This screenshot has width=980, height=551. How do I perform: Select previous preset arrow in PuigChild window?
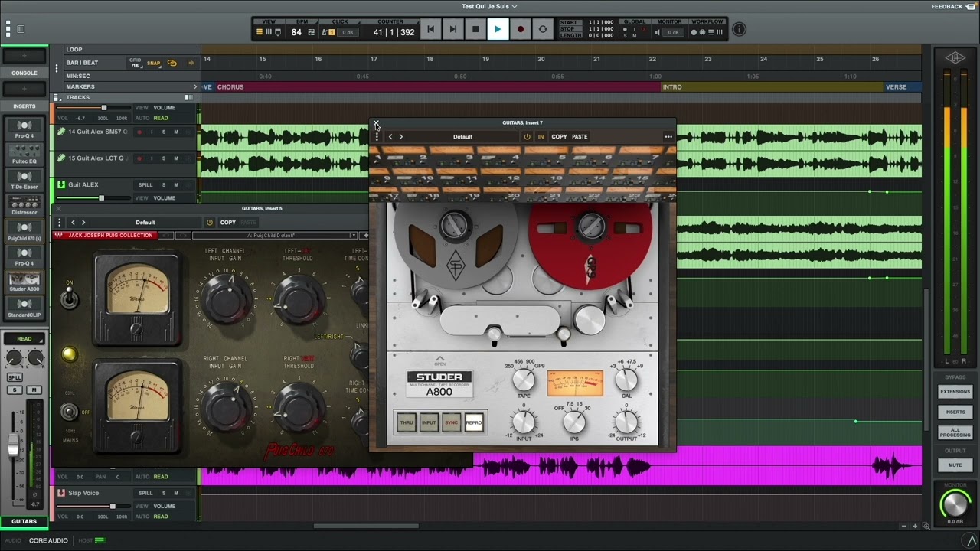point(73,223)
